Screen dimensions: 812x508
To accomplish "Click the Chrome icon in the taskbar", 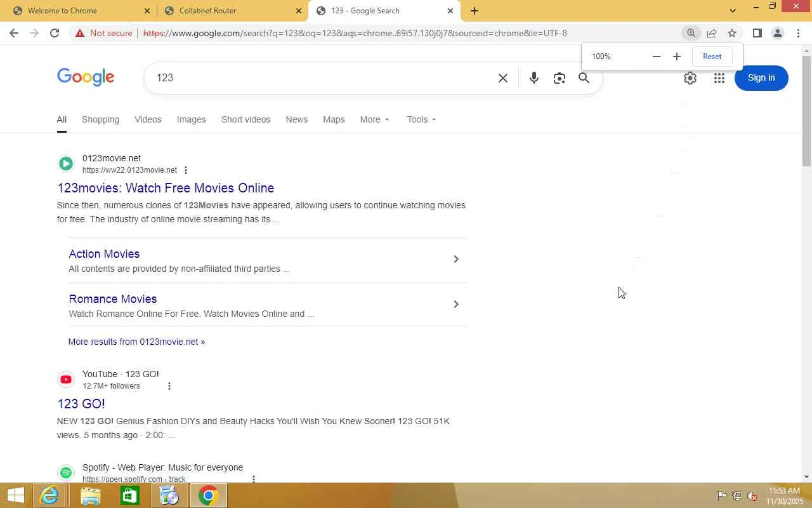I will coord(208,495).
